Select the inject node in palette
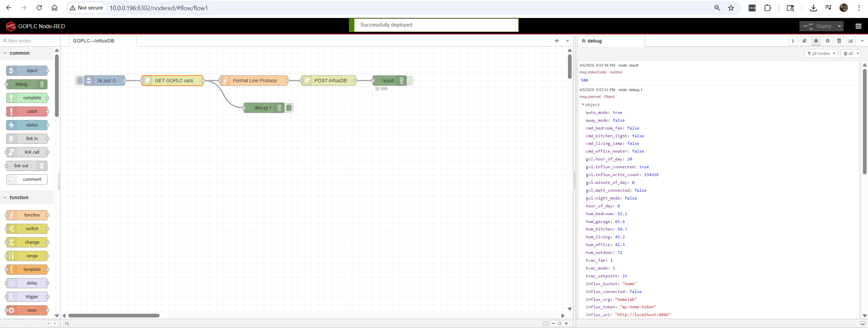Screen dimensions: 868x328 pyautogui.click(x=27, y=71)
